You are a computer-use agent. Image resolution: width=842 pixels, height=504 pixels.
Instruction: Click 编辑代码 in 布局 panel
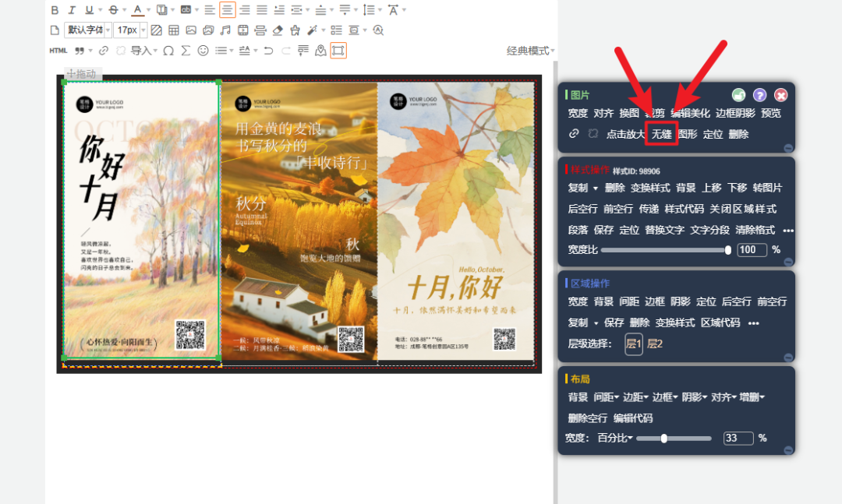tap(633, 418)
